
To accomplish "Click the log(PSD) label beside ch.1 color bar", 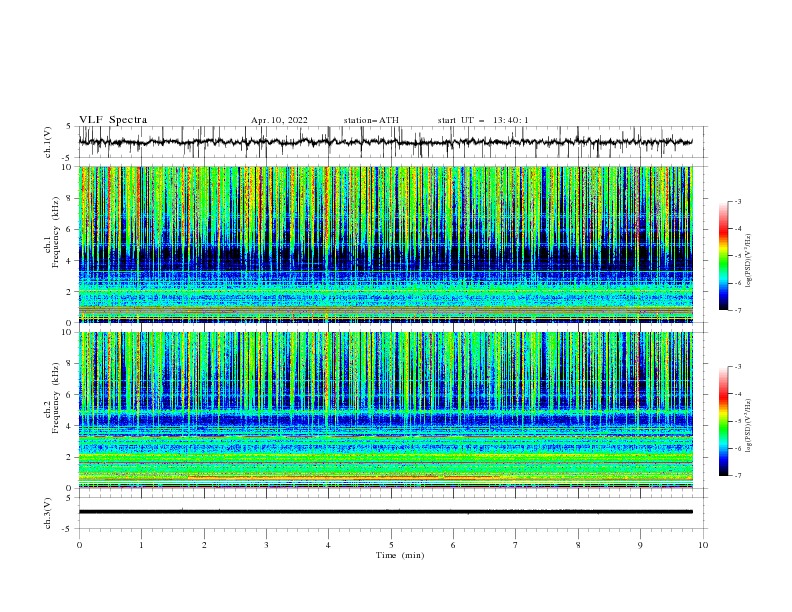I will pyautogui.click(x=749, y=261).
